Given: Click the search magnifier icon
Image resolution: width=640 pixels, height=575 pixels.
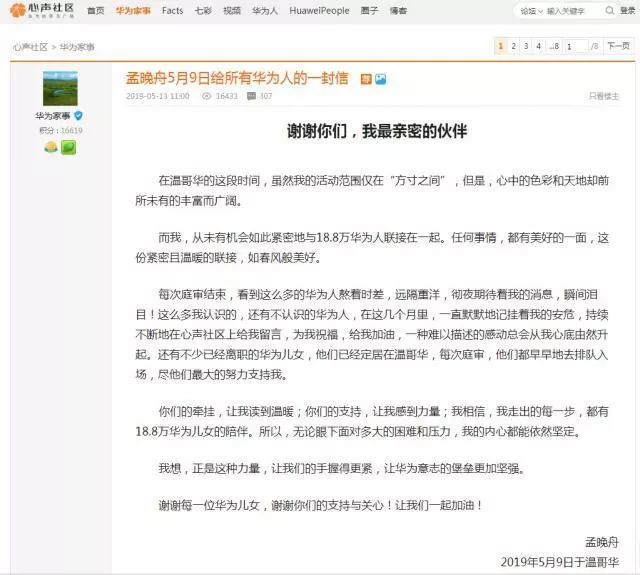Looking at the screenshot, I should pos(609,10).
